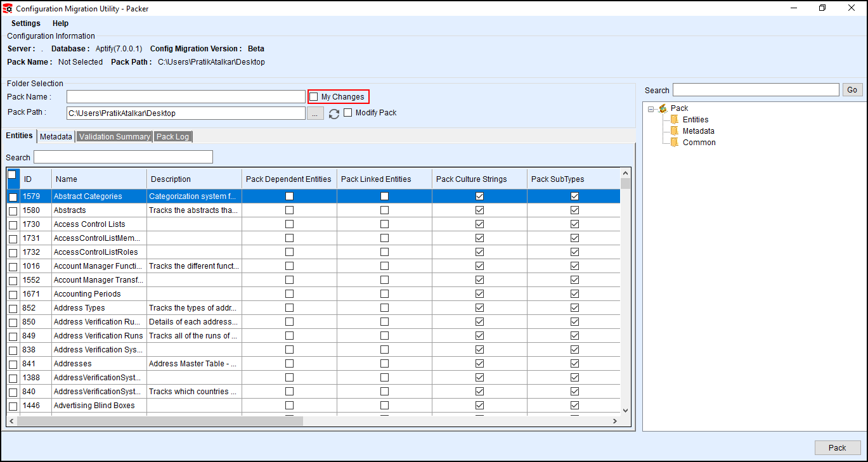Select row checkbox for Access Control Lists
The width and height of the screenshot is (868, 462).
coord(13,224)
